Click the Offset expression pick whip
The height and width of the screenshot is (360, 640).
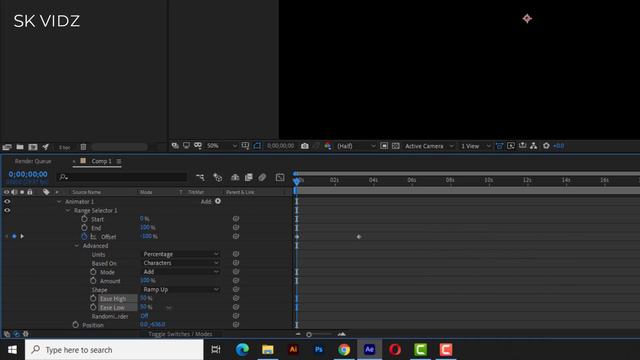point(236,236)
